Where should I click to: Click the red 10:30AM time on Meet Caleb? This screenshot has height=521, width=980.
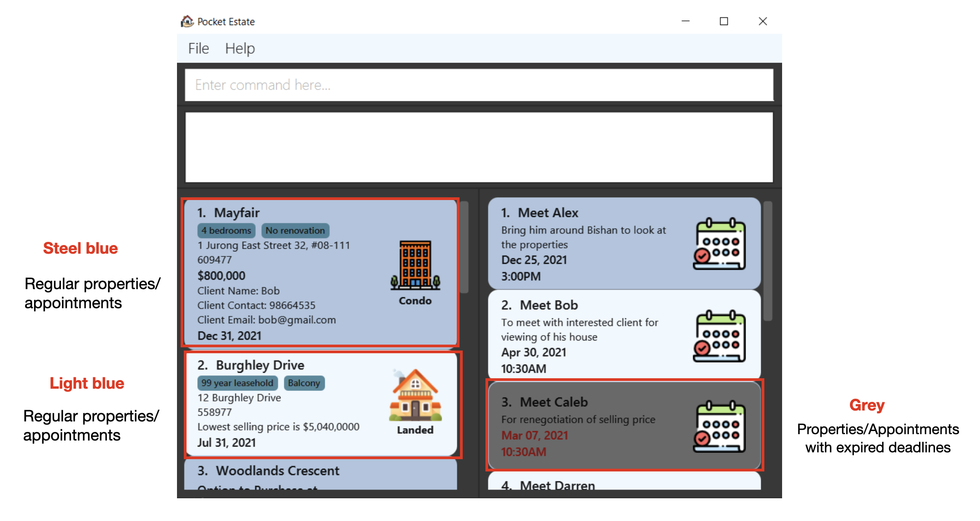(524, 452)
